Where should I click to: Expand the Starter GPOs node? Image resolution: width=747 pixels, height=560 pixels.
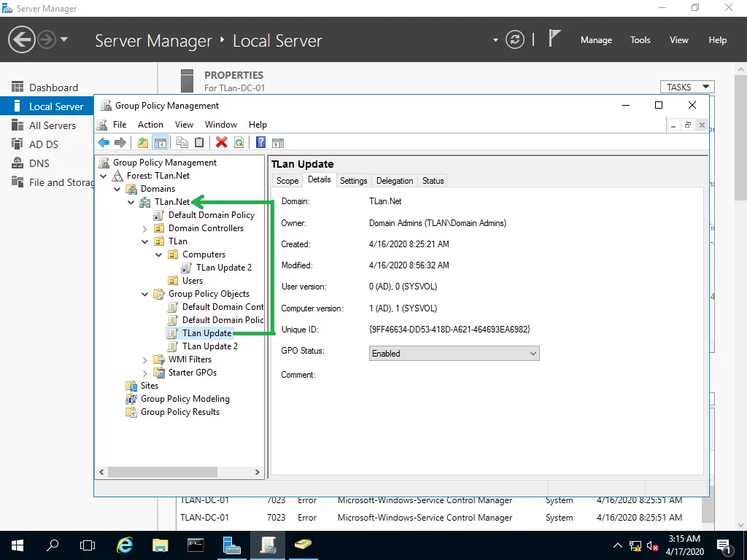click(145, 373)
